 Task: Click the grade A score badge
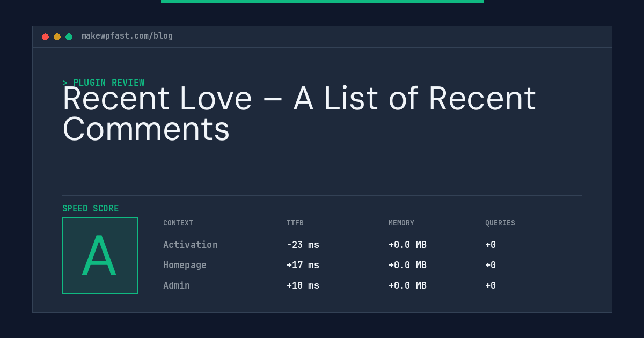pos(100,255)
